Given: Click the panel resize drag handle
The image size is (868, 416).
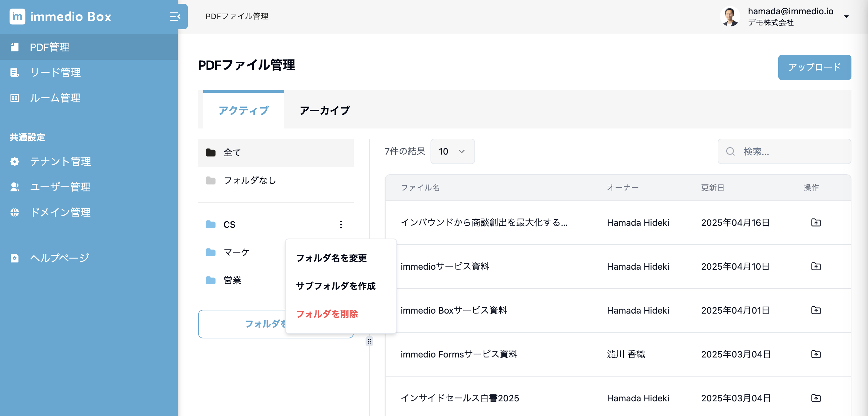Looking at the screenshot, I should pyautogui.click(x=369, y=341).
